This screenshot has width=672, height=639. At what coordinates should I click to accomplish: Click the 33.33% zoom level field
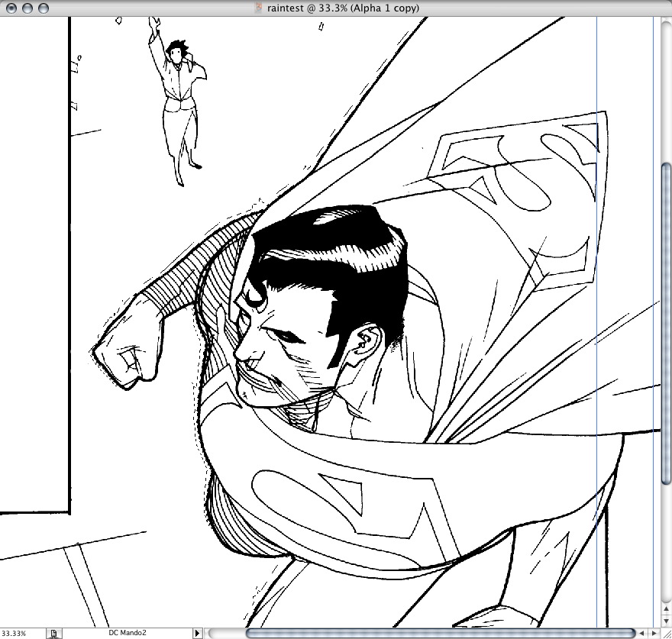pos(21,633)
